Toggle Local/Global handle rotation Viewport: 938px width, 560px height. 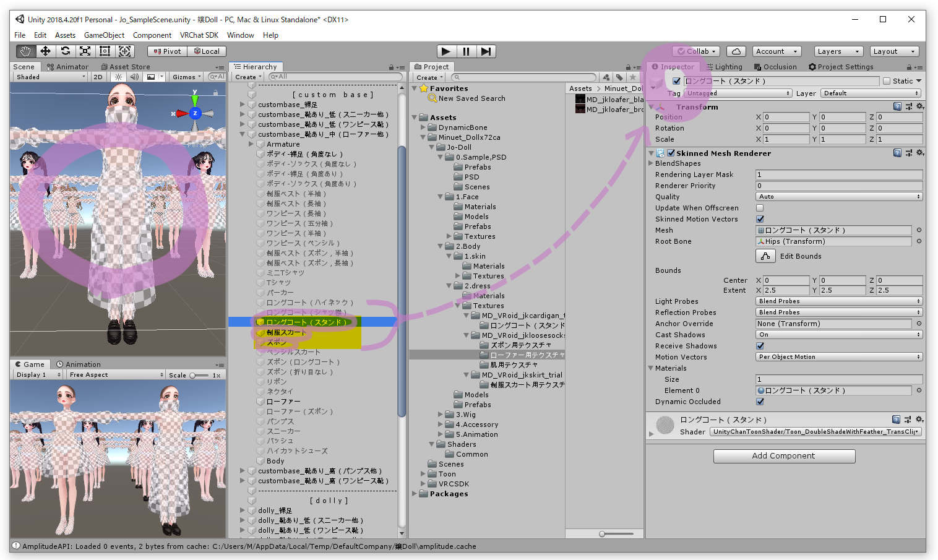pyautogui.click(x=207, y=51)
